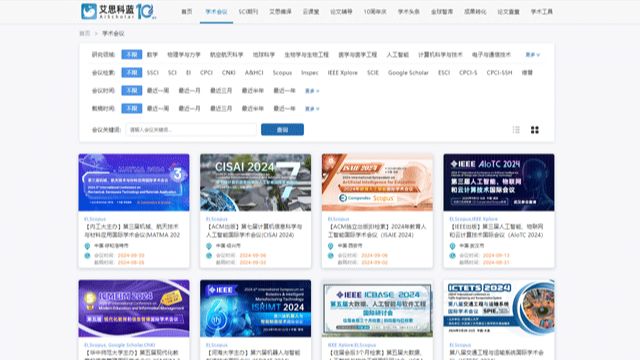
Task: Go to 首页 in top navigation
Action: pyautogui.click(x=187, y=12)
